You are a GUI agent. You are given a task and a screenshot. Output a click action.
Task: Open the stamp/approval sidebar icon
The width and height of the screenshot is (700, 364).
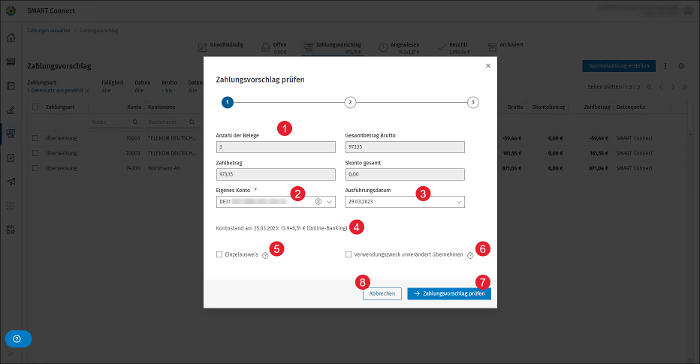11,109
